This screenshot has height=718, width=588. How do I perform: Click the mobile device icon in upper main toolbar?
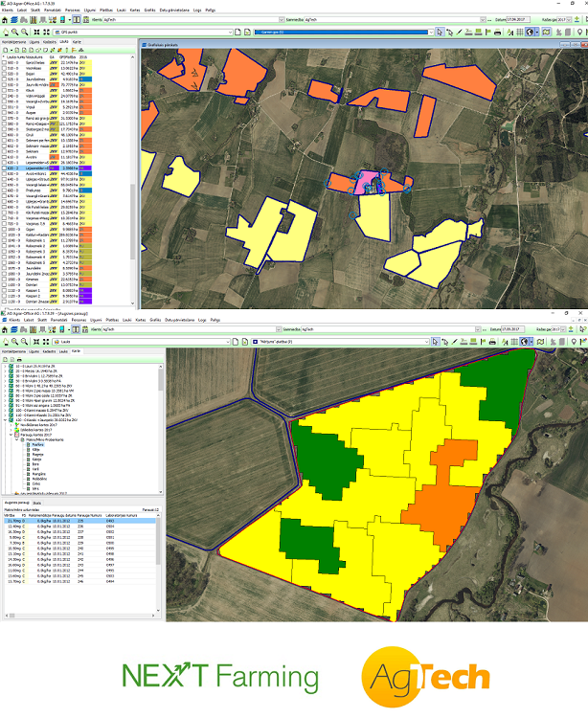63,20
